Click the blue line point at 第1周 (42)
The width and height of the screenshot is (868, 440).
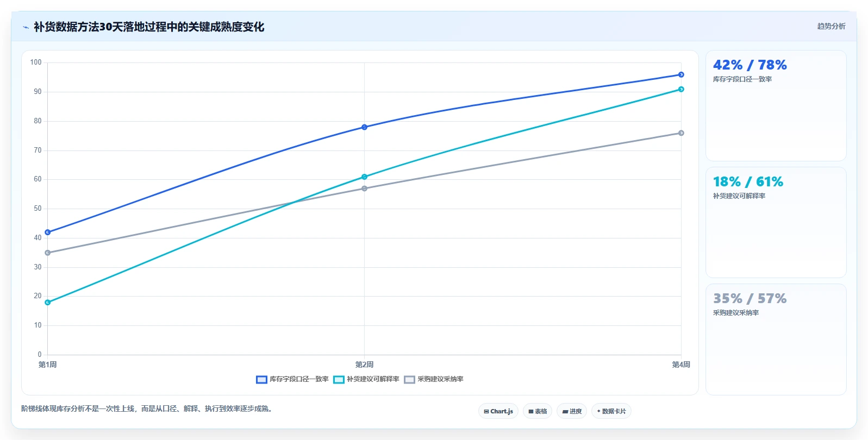[x=48, y=232]
